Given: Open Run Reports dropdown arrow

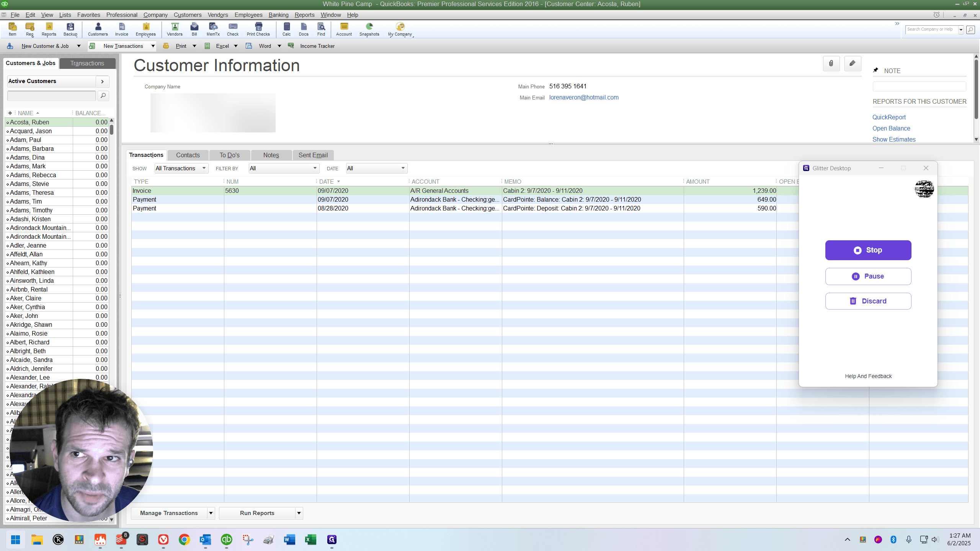Looking at the screenshot, I should click(x=299, y=513).
